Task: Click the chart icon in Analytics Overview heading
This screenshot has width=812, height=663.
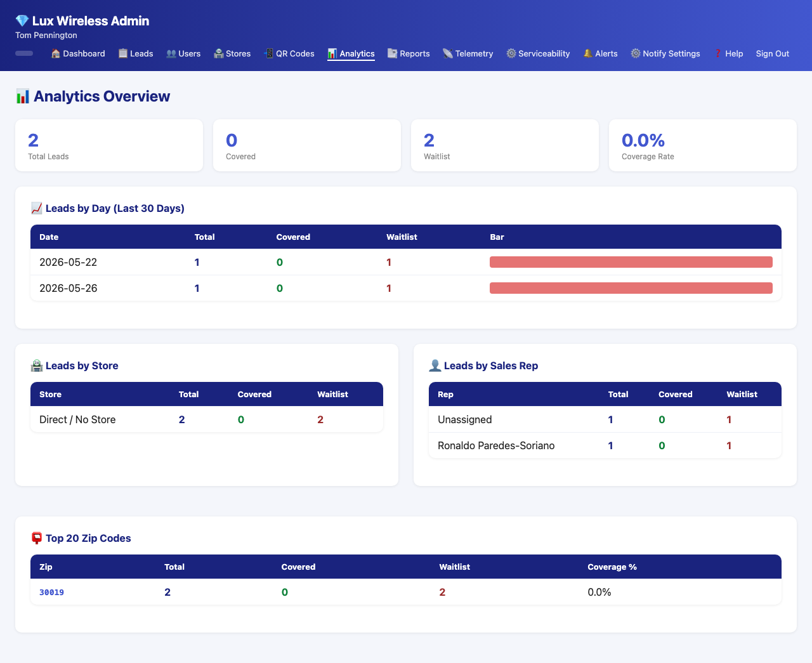Action: 23,96
